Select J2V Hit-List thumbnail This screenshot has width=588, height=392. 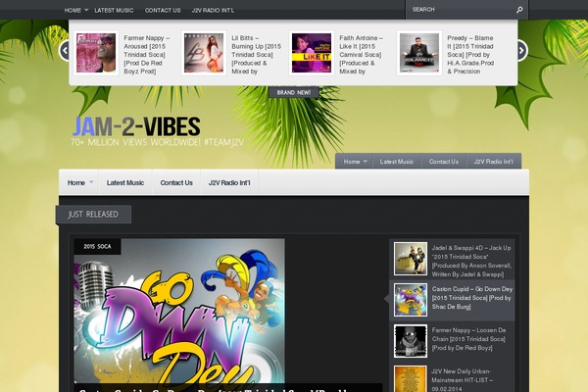click(411, 379)
